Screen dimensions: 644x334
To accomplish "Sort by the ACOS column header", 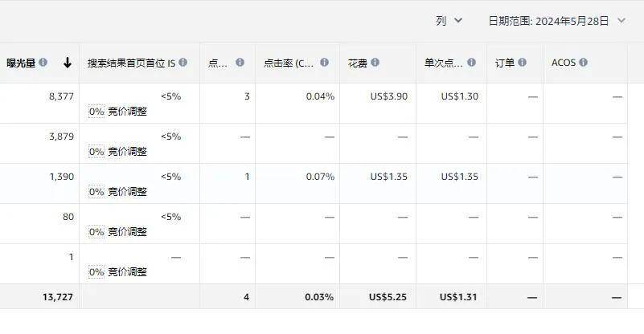I will pos(563,63).
